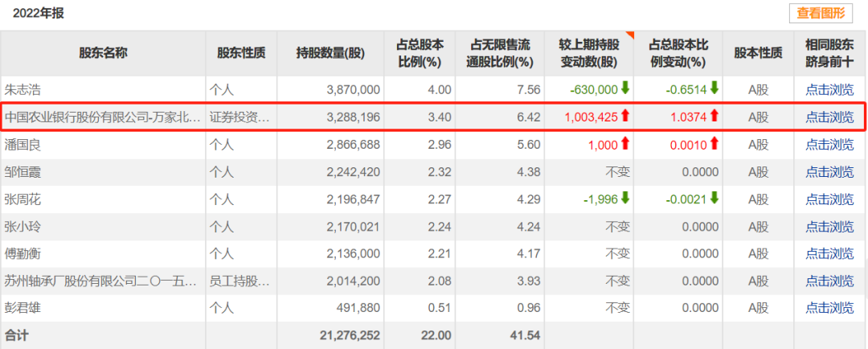Click holdings value 2,196,847
Image resolution: width=868 pixels, height=349 pixels.
pos(353,199)
